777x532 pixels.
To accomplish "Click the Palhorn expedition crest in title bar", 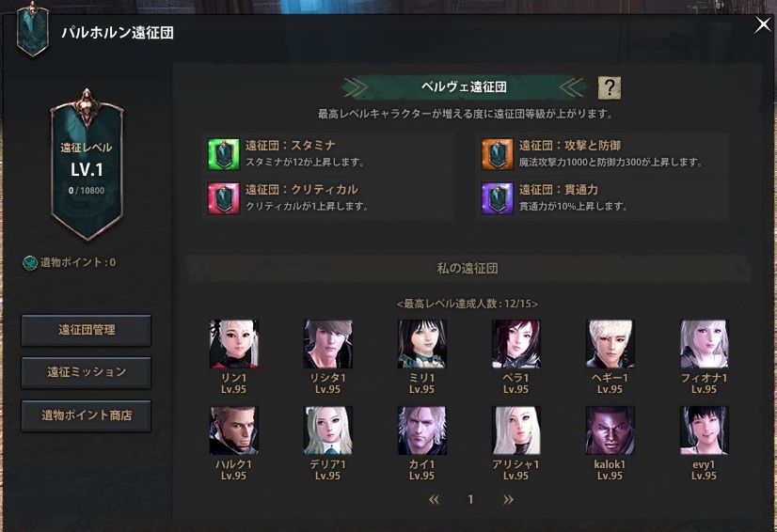I will 32,30.
